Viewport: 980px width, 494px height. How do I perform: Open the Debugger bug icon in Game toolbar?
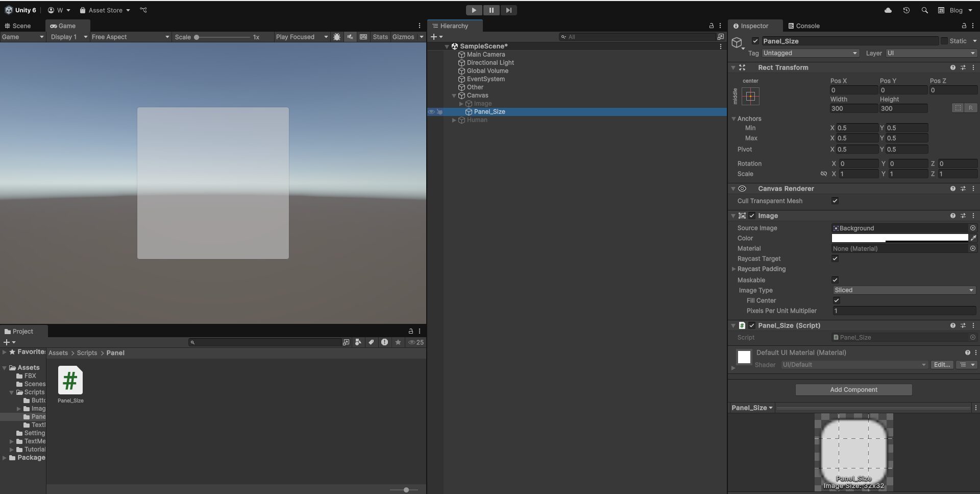pyautogui.click(x=337, y=37)
